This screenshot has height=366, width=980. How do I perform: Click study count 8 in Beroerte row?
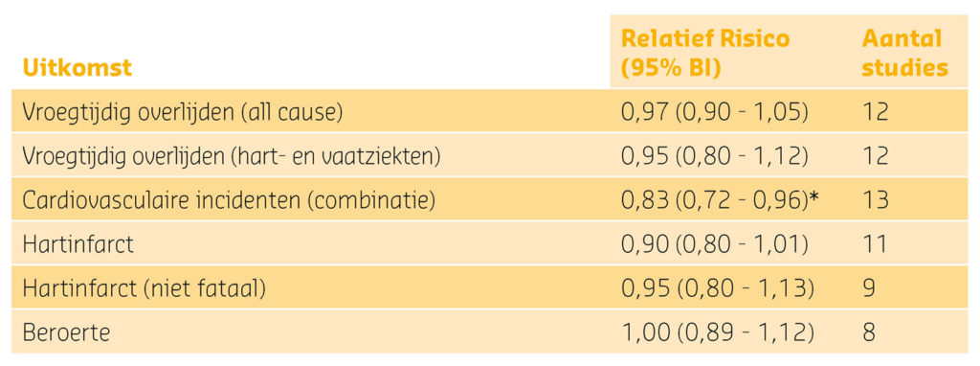tap(869, 332)
